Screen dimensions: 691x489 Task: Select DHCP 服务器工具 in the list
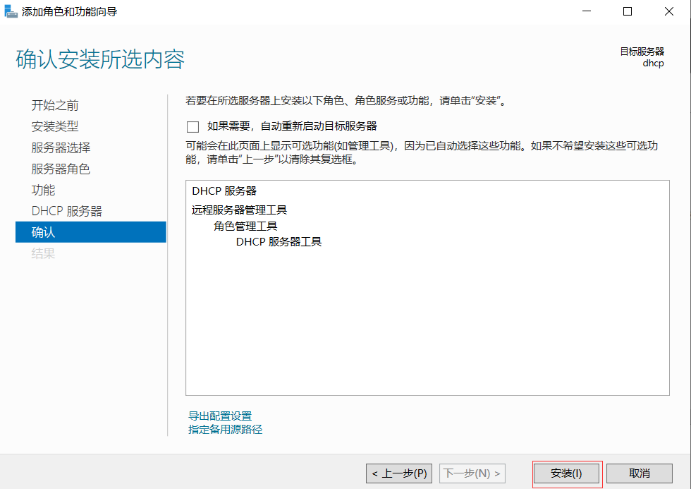tap(279, 242)
